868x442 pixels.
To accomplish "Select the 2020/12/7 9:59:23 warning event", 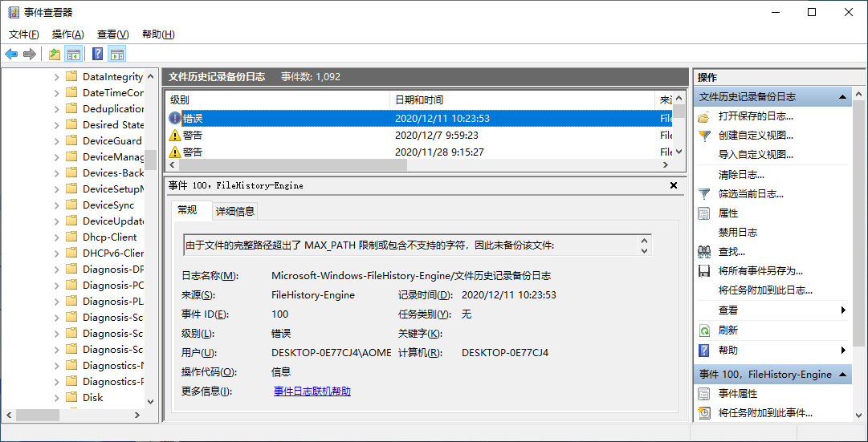I will (x=420, y=135).
